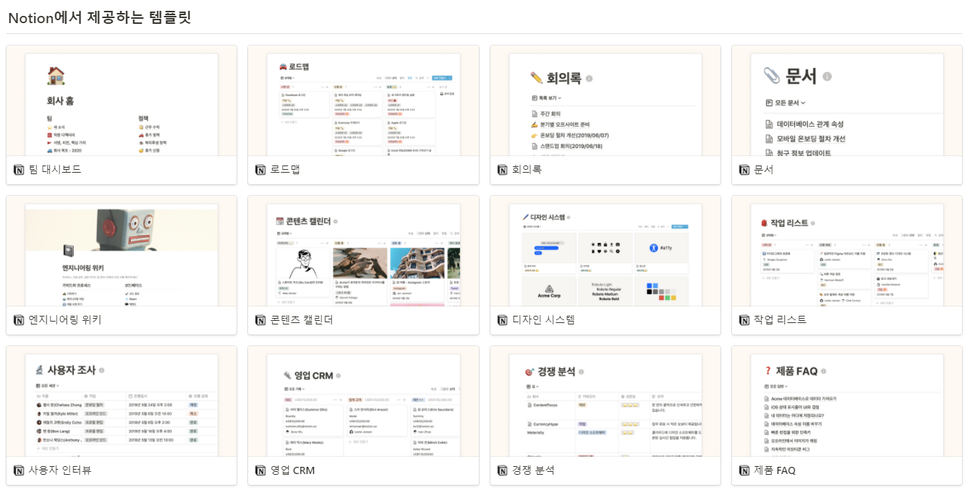Viewport: 970px width, 495px height.
Task: Open the 사용자 인터뷰 template link
Action: coord(60,470)
